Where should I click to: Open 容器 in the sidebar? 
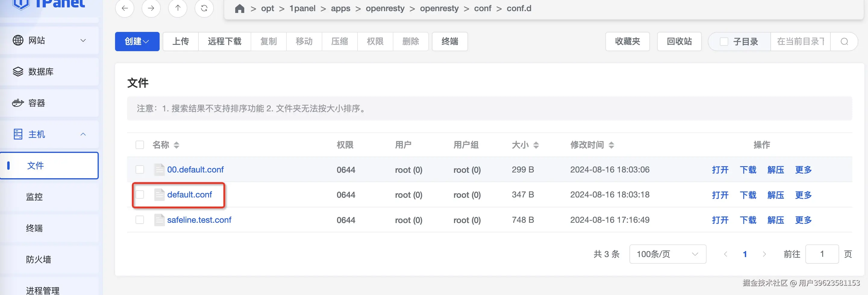(x=49, y=103)
